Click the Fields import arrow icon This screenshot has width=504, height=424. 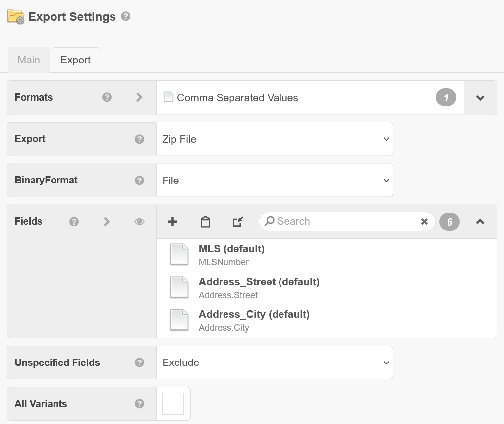pos(238,221)
